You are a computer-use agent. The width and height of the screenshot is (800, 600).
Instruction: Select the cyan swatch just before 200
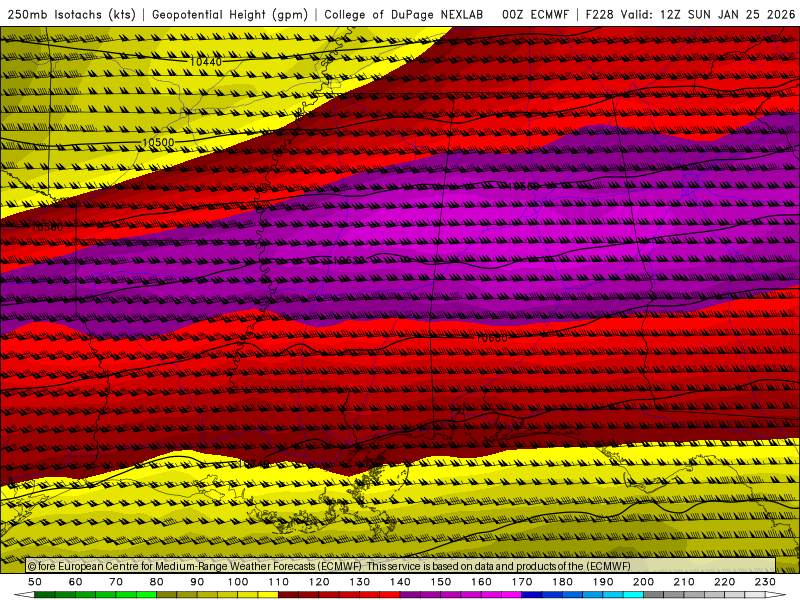(x=633, y=595)
